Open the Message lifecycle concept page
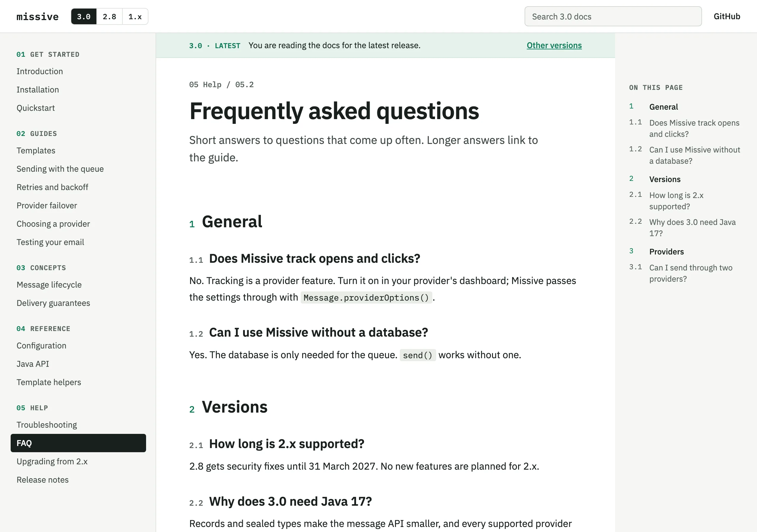This screenshot has width=757, height=532. [49, 284]
